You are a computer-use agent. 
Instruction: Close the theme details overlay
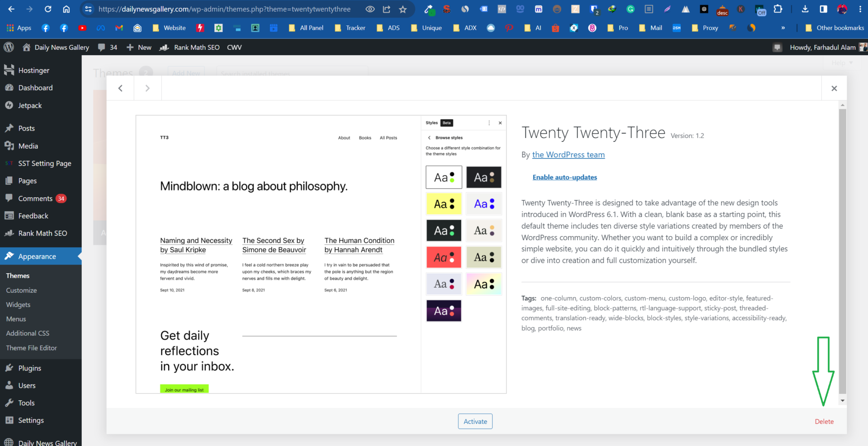pyautogui.click(x=834, y=88)
